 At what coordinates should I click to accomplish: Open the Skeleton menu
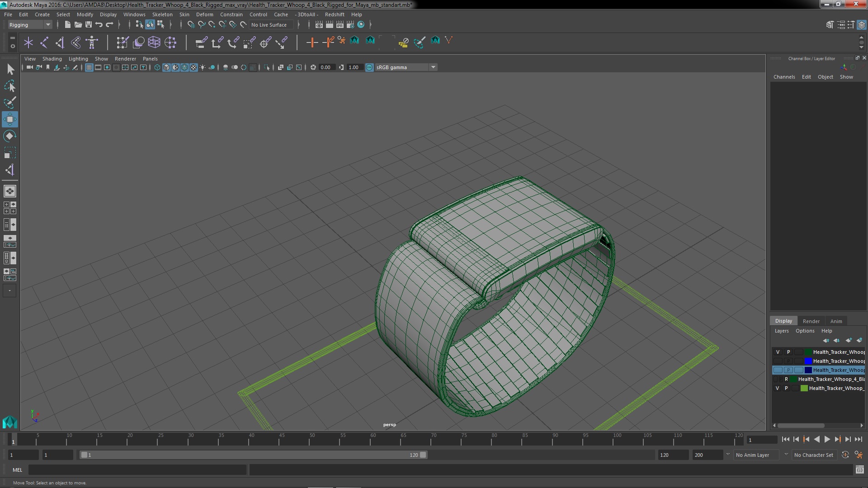(x=162, y=14)
